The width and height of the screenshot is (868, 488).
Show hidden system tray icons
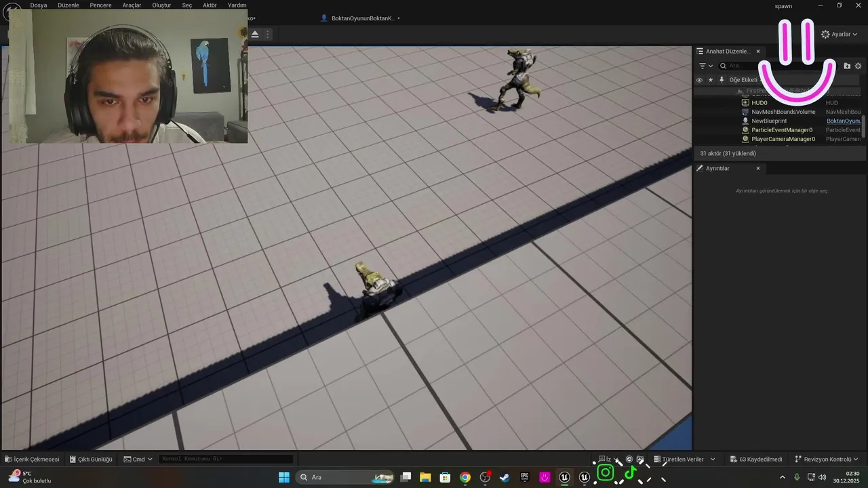[782, 477]
